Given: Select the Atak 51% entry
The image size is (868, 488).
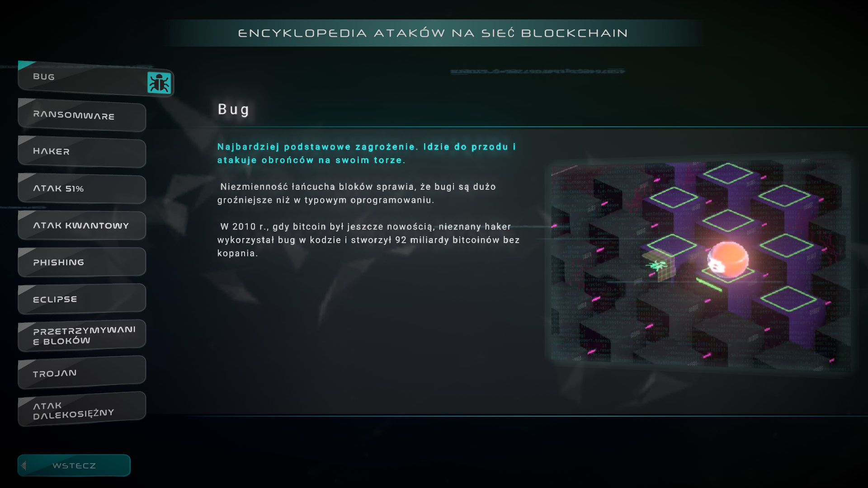Looking at the screenshot, I should pyautogui.click(x=82, y=188).
